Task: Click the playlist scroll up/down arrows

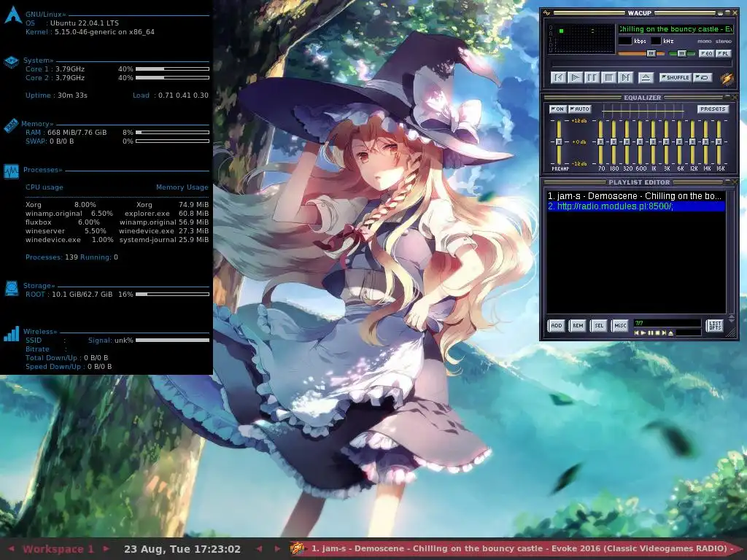Action: point(732,318)
